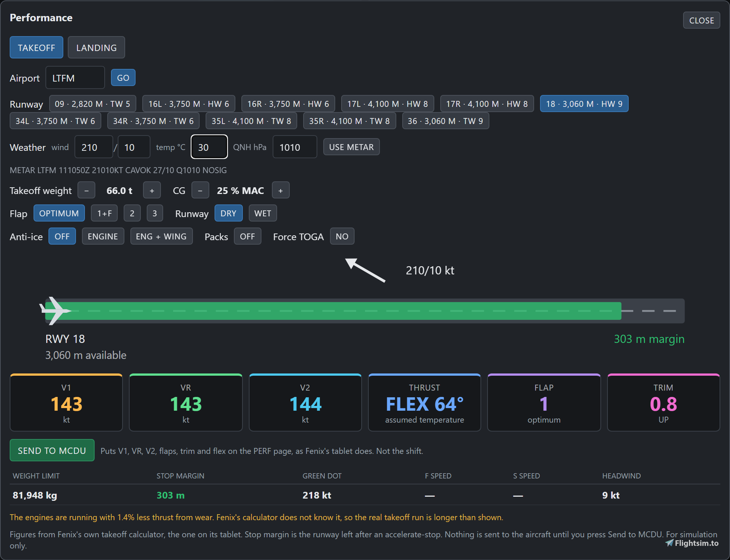The image size is (730, 560).
Task: Set runway condition to WET
Action: click(263, 213)
